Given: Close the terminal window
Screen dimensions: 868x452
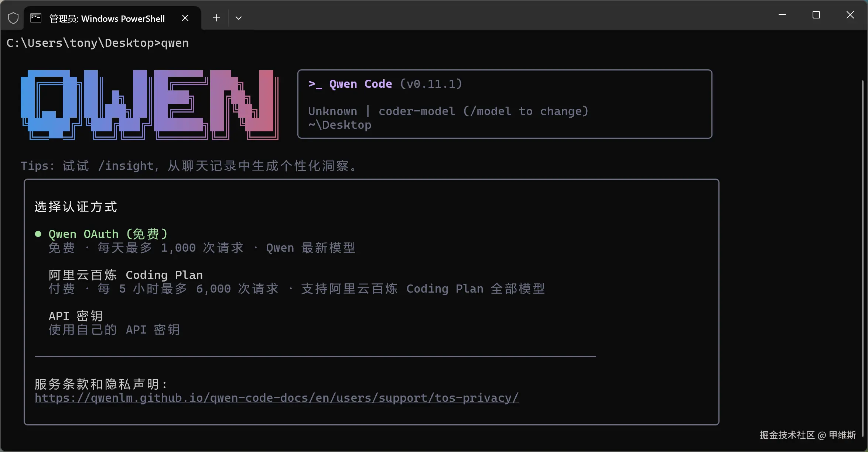Looking at the screenshot, I should click(850, 15).
